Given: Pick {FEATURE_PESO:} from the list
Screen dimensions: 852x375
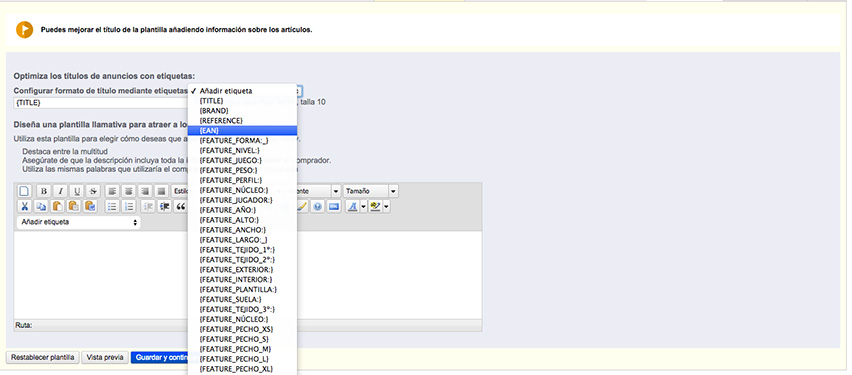Looking at the screenshot, I should click(x=242, y=170).
